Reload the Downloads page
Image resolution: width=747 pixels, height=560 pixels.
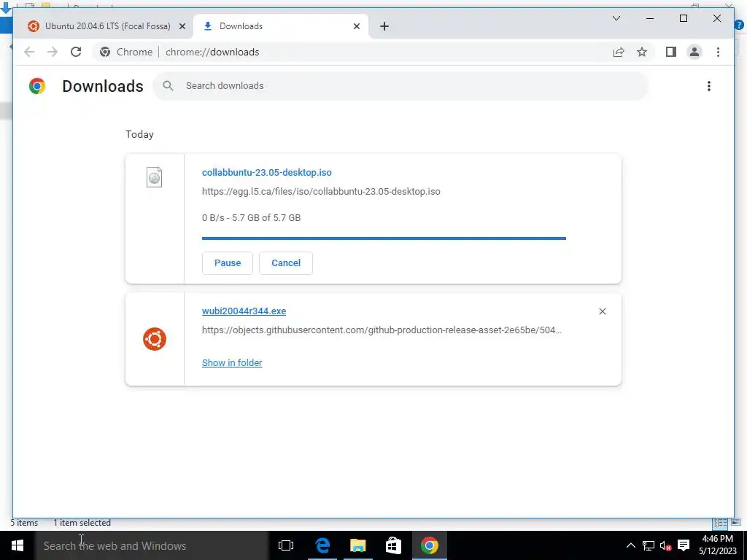pyautogui.click(x=76, y=52)
